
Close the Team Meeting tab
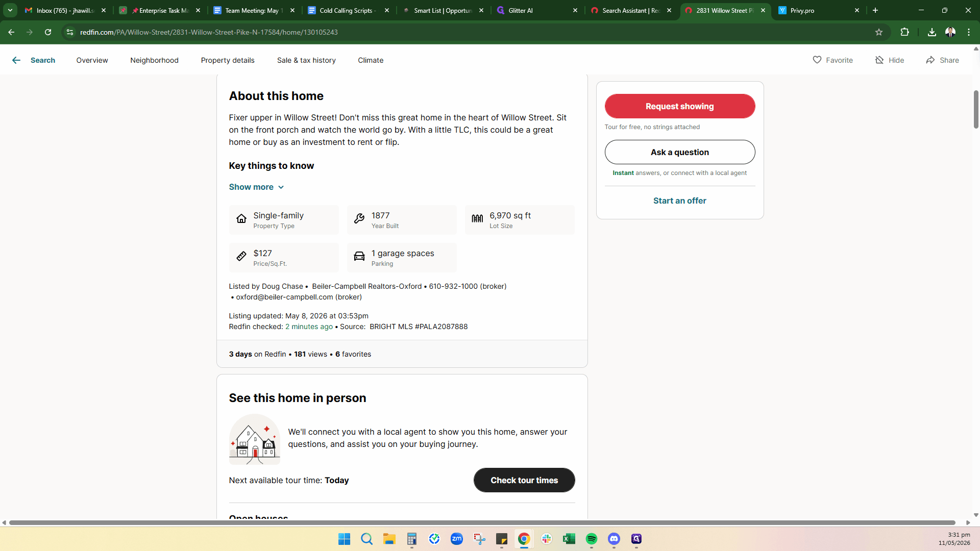(x=292, y=10)
